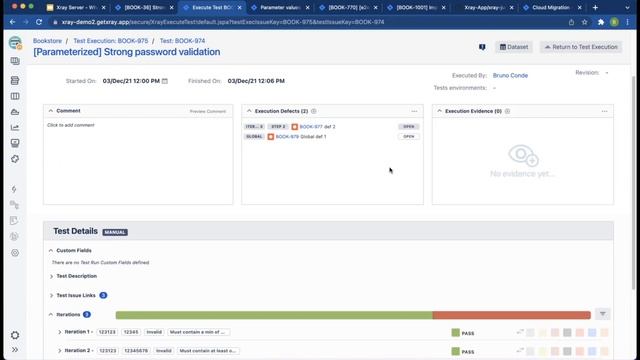Viewport: 640px width, 360px height.
Task: Collapse the Execution Defects panel
Action: 249,111
